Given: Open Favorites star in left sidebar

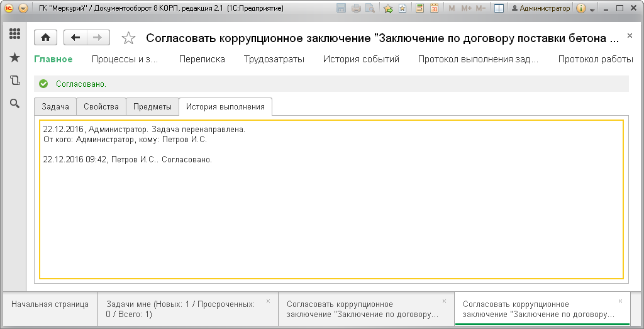Looking at the screenshot, I should pos(15,57).
